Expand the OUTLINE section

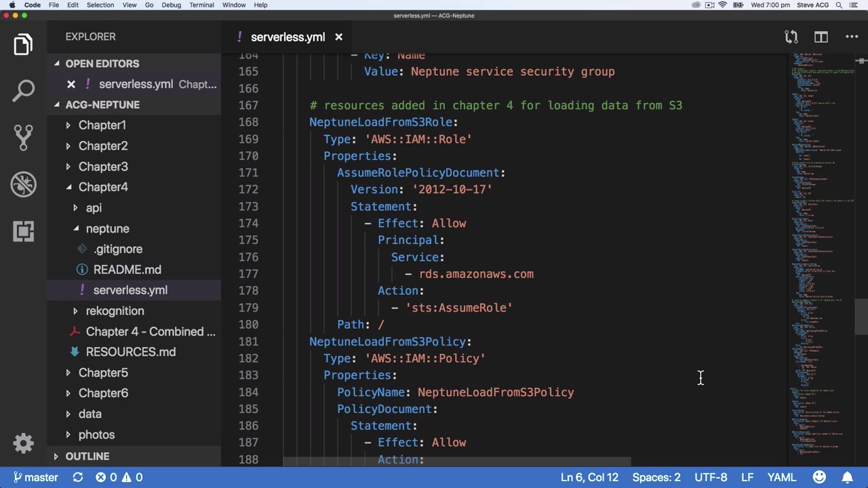[x=87, y=456]
